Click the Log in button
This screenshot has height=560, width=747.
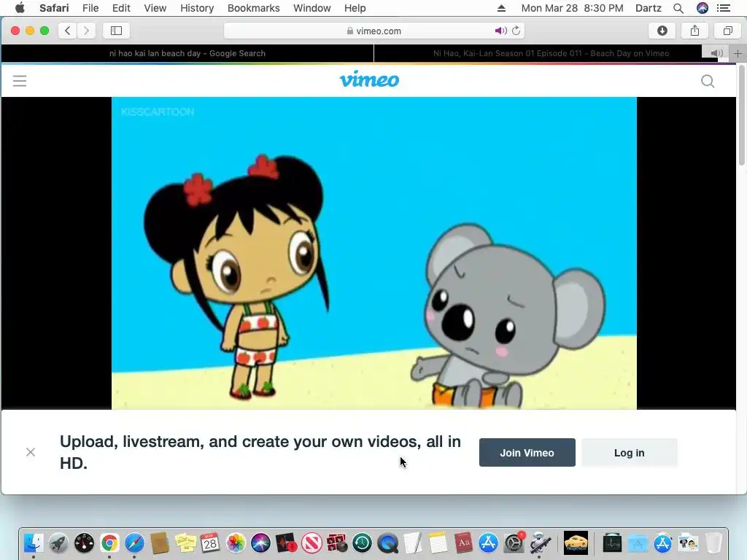coord(630,452)
